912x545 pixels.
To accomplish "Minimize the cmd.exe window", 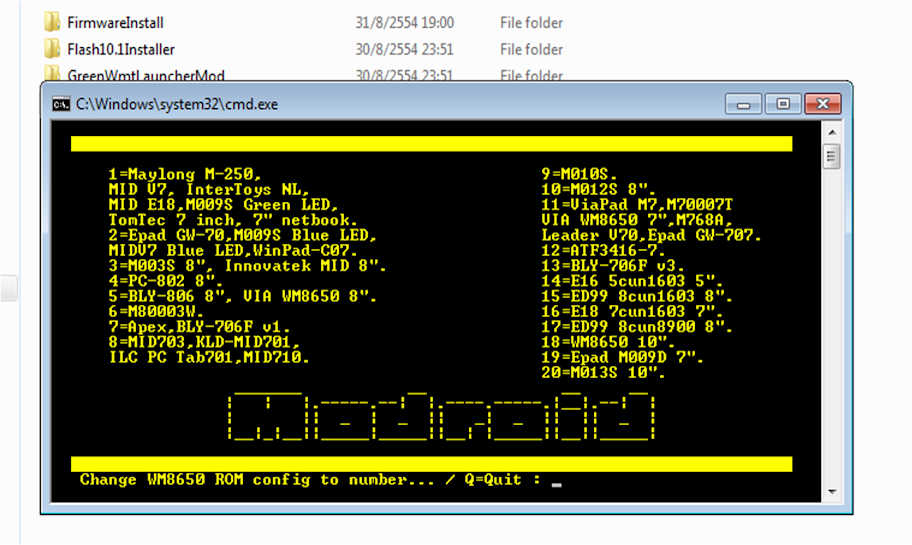I will coord(743,104).
